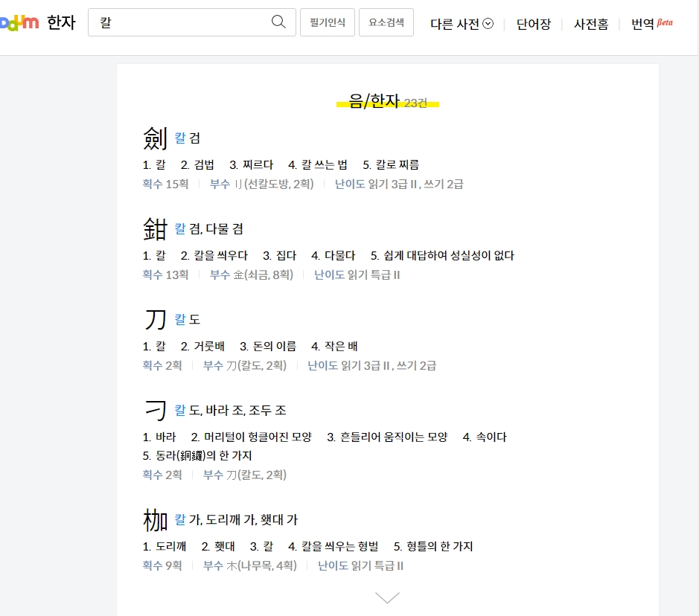Open 요소검색 component search
The height and width of the screenshot is (616, 699).
386,22
